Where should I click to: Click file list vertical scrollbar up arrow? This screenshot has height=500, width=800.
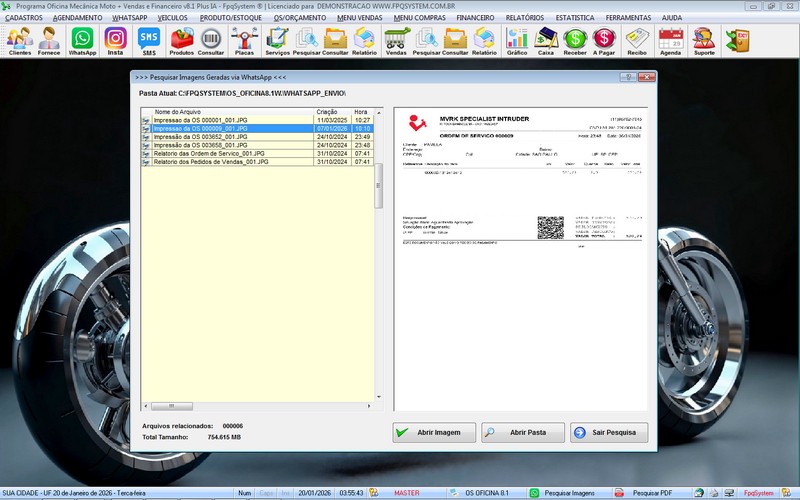tap(379, 112)
